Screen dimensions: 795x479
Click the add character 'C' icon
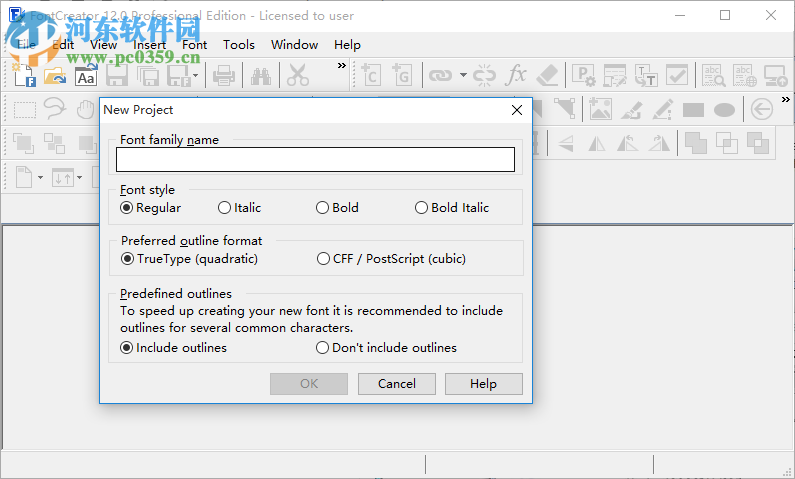click(x=371, y=75)
